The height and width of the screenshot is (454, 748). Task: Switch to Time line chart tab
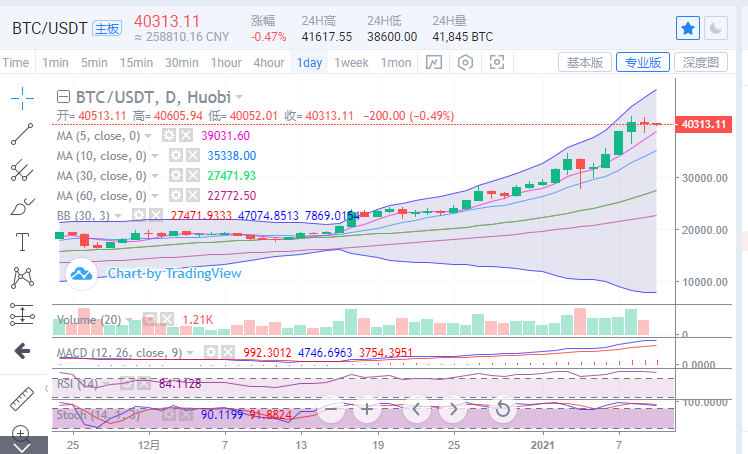click(16, 62)
